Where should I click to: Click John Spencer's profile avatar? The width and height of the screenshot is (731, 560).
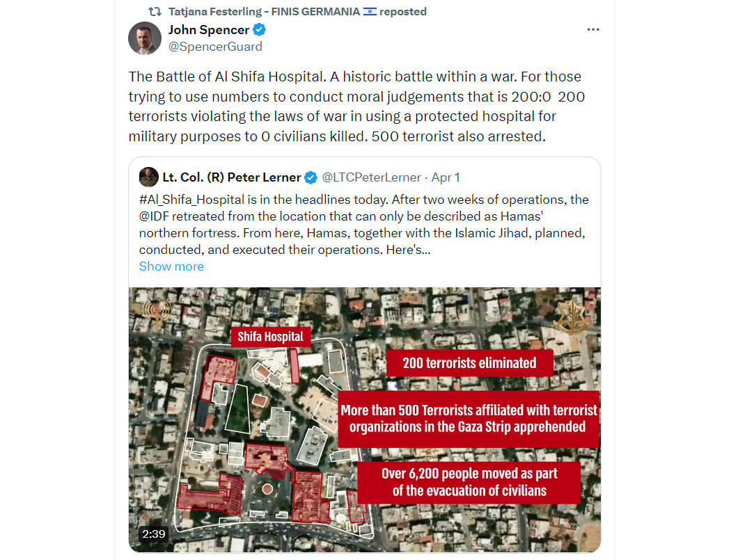pyautogui.click(x=145, y=38)
